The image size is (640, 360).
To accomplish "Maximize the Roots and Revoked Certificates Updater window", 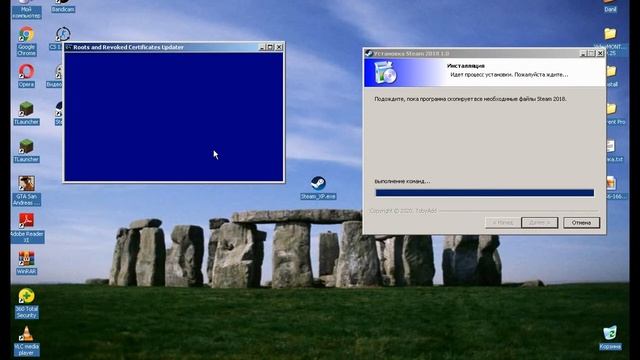I will pyautogui.click(x=270, y=47).
